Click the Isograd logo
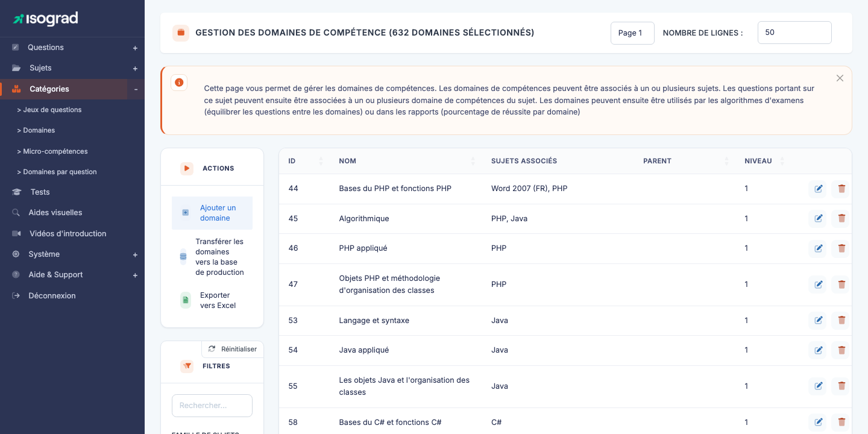 [x=46, y=19]
